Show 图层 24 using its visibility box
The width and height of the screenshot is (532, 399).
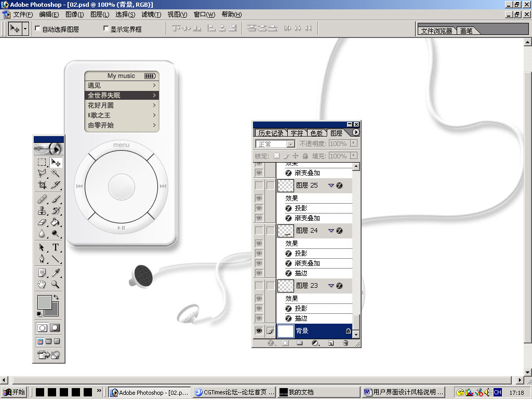click(x=259, y=230)
